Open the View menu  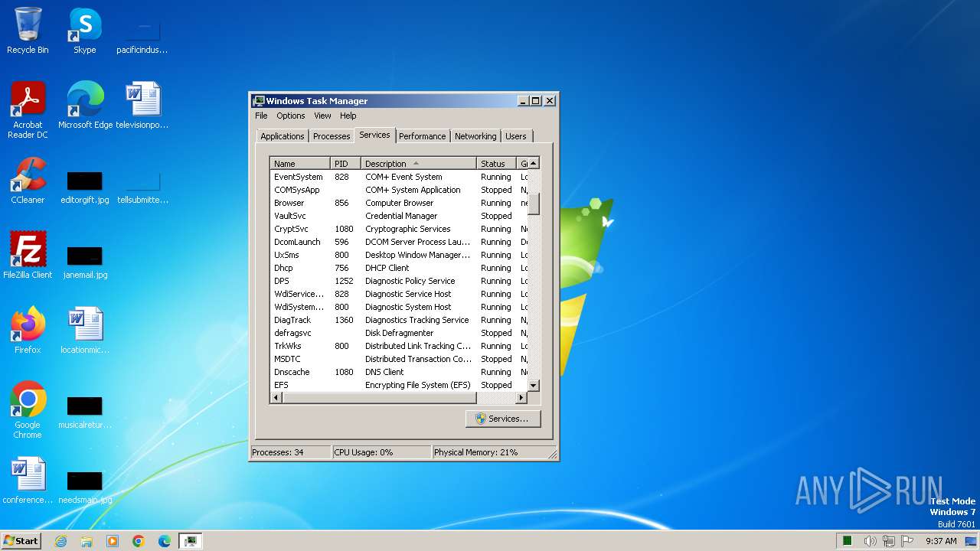coord(322,116)
